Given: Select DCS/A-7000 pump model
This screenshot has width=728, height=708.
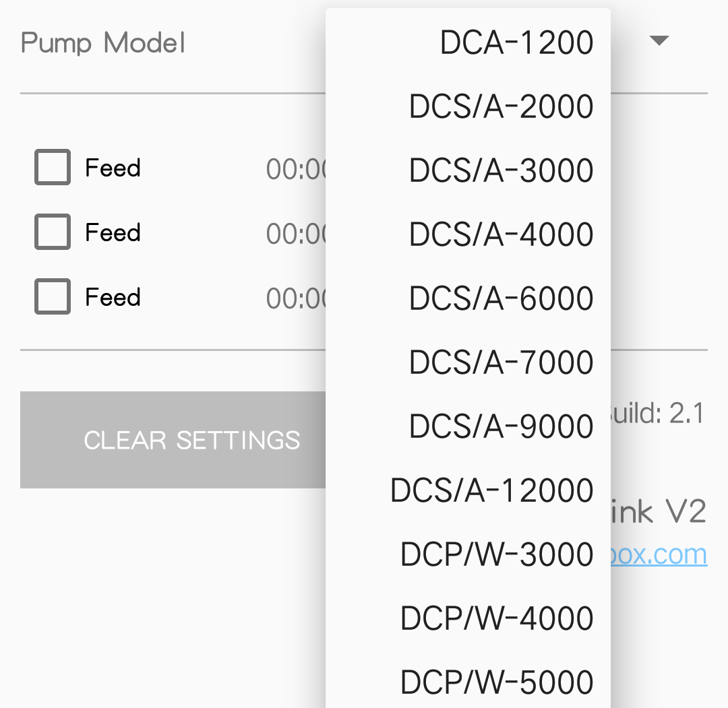Looking at the screenshot, I should coord(468,362).
